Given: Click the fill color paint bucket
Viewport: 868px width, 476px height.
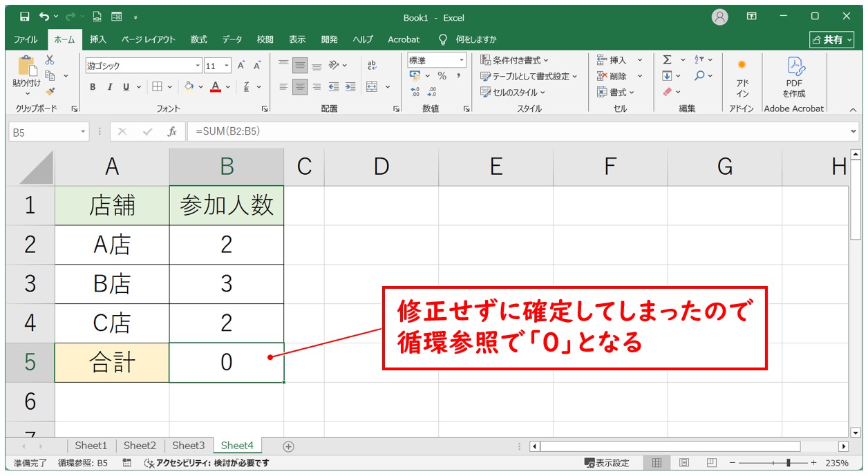Looking at the screenshot, I should point(189,86).
